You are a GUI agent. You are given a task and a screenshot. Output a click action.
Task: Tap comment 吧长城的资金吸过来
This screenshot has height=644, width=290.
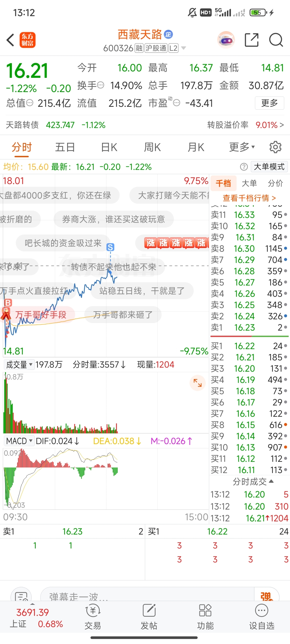click(63, 243)
